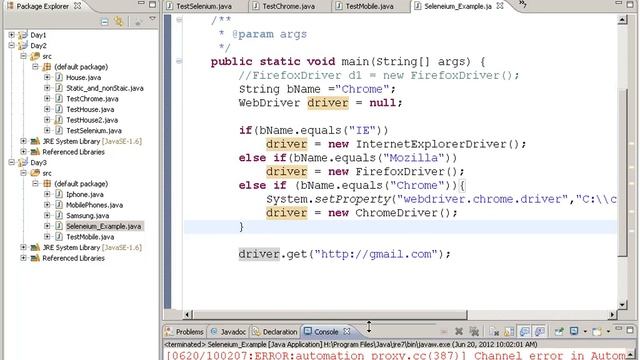Image resolution: width=640 pixels, height=360 pixels.
Task: Click editor horizontal scrollbar left arrow
Action: coord(187,314)
